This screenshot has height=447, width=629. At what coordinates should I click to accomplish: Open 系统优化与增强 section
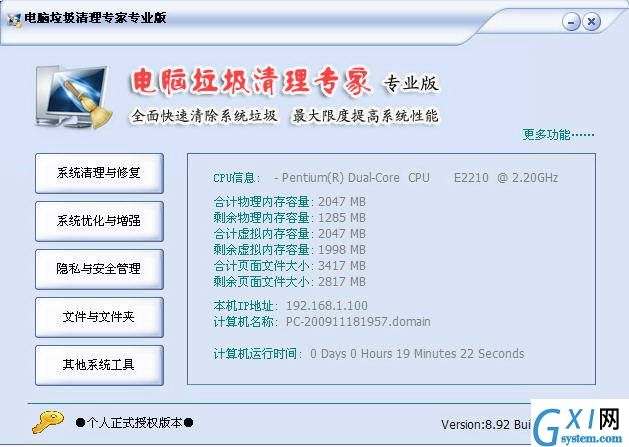pos(99,221)
